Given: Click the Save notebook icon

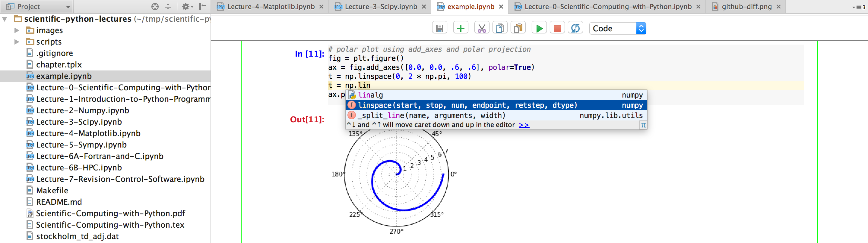Looking at the screenshot, I should point(439,28).
